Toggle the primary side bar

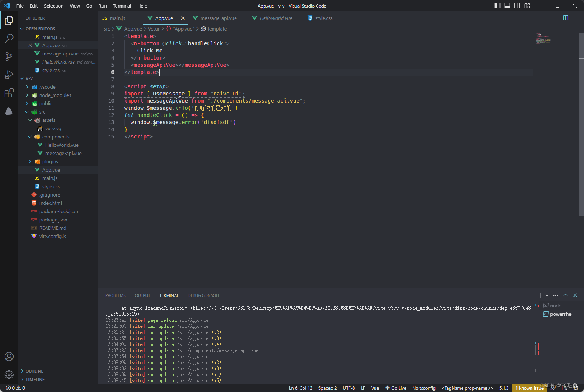click(497, 6)
